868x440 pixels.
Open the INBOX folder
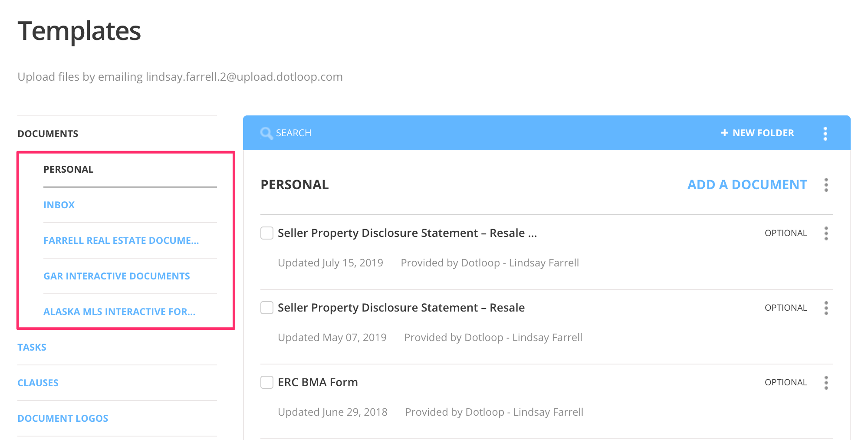pos(59,204)
